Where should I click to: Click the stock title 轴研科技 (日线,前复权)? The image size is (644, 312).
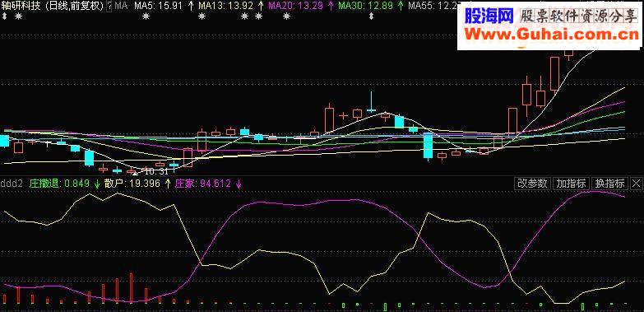(52, 6)
